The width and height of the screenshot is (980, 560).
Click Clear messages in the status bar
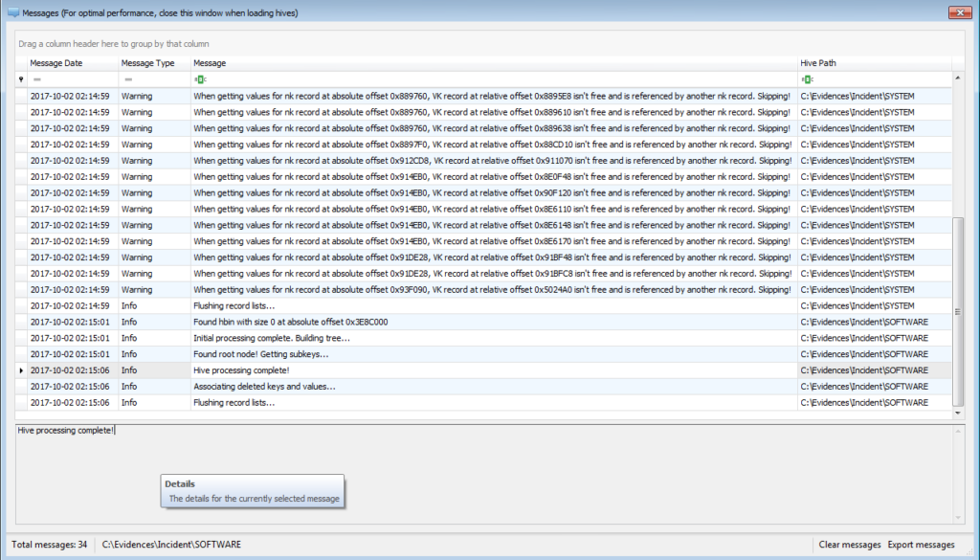point(849,545)
